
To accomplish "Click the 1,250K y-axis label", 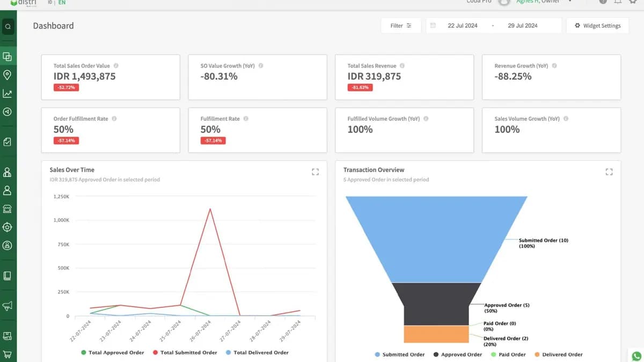I will [61, 197].
